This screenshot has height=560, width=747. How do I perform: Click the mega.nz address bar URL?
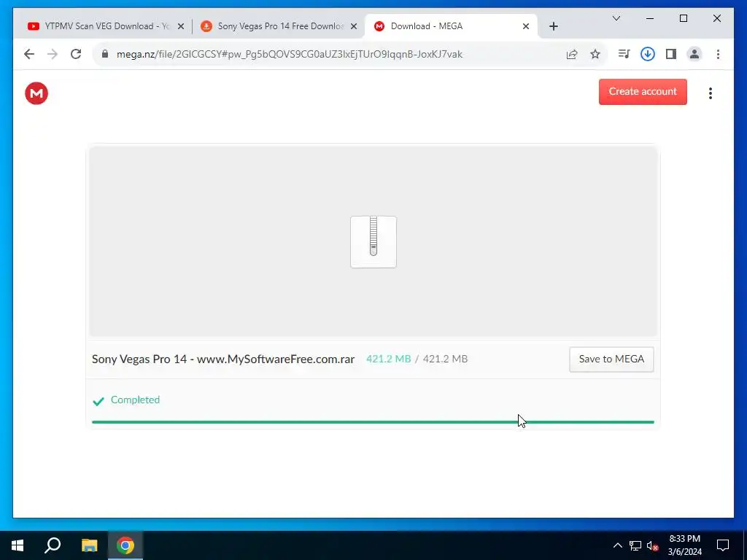click(289, 54)
